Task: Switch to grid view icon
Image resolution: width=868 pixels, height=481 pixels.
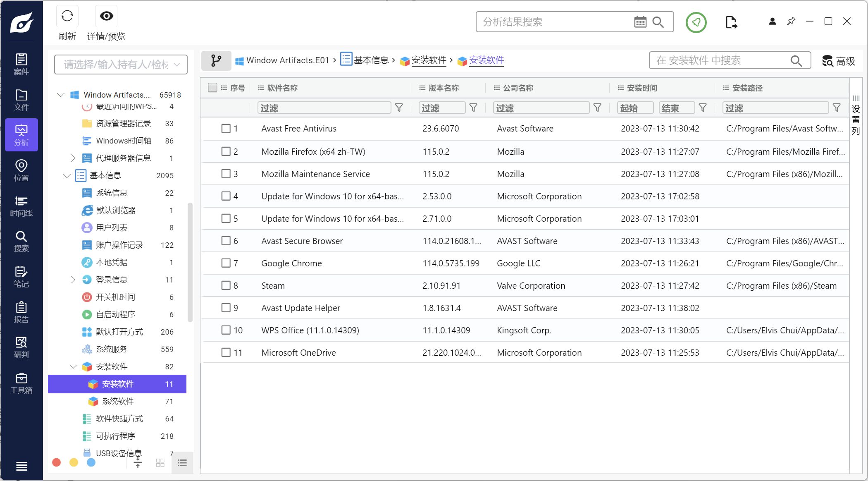Action: coord(160,463)
